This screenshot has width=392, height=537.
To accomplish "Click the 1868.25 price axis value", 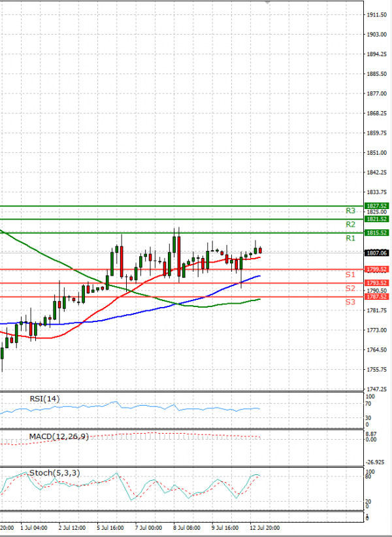I will click(x=376, y=114).
